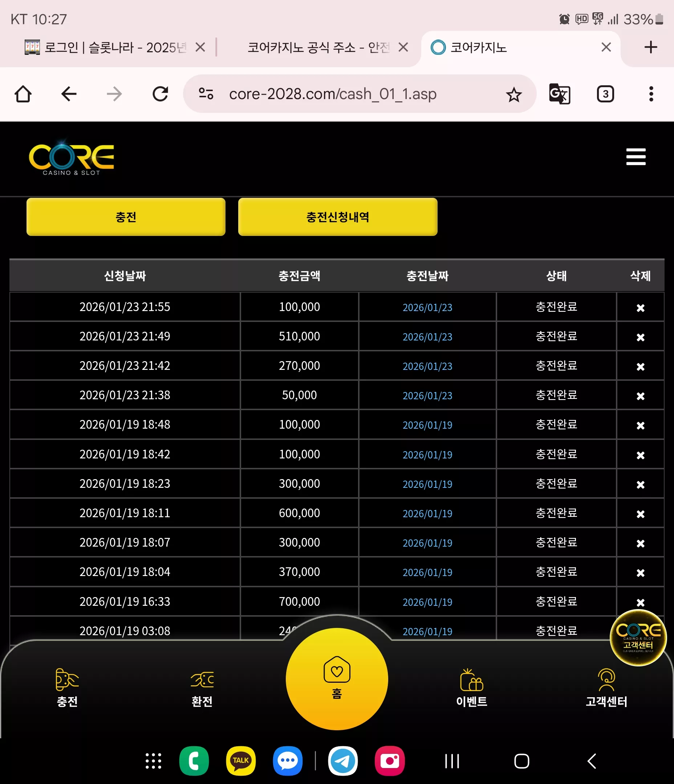Open the browser home page icon
Screen dimensions: 674x784
[x=23, y=94]
